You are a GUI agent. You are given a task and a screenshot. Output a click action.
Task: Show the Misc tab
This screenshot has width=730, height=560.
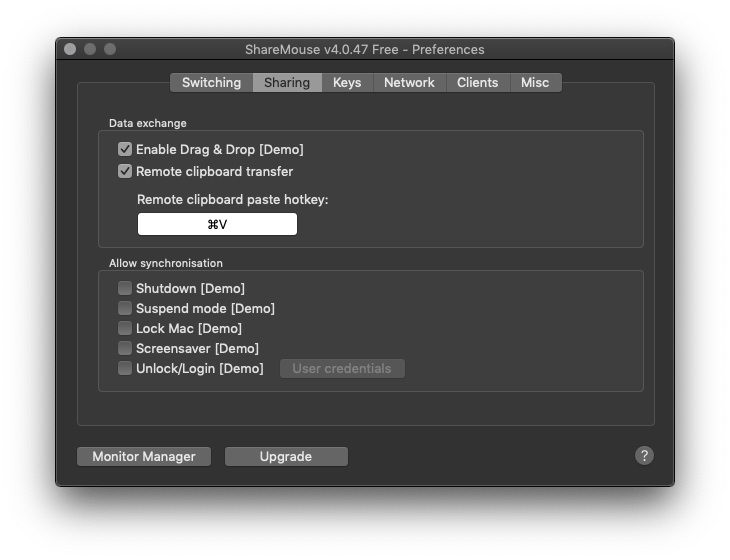[535, 82]
